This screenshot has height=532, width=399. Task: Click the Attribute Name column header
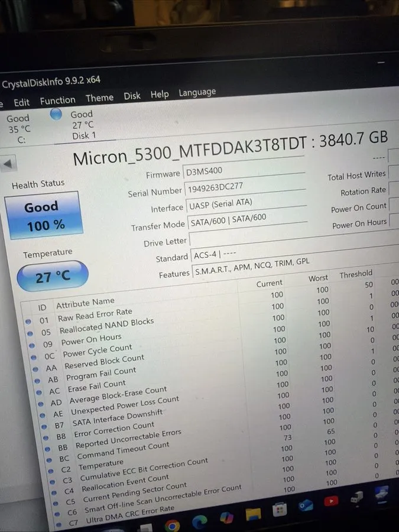coord(85,303)
